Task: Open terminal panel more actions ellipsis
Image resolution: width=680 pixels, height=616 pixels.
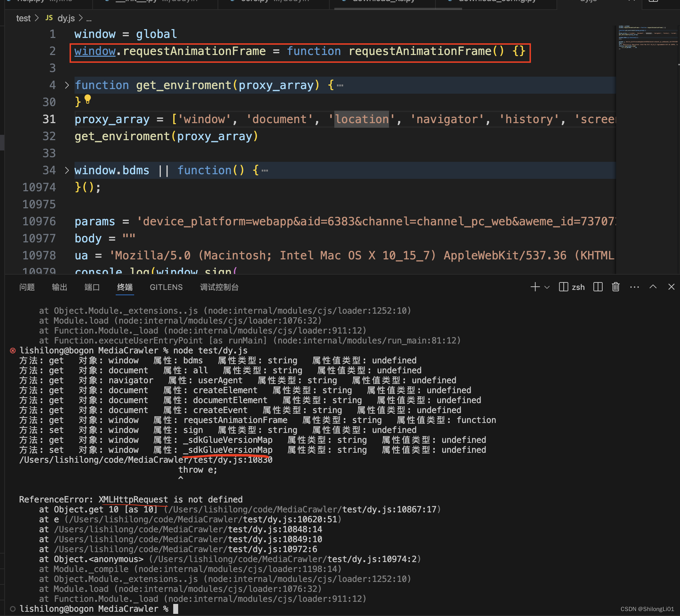Action: pyautogui.click(x=634, y=287)
